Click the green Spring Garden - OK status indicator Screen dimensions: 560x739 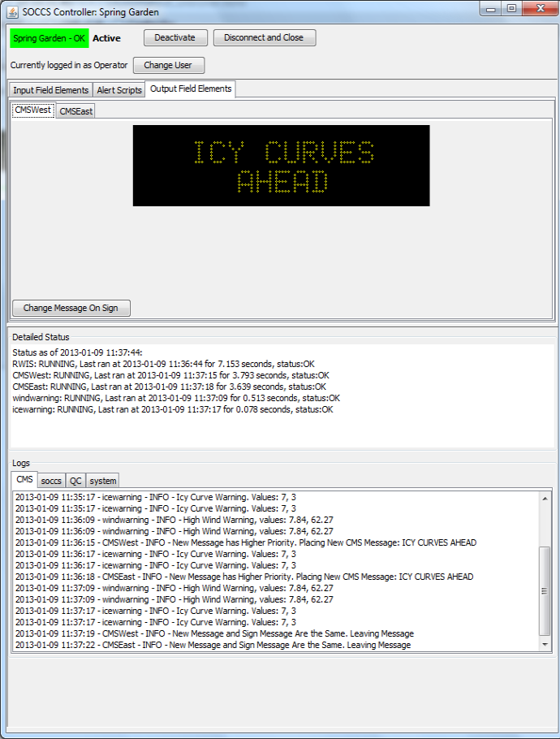click(49, 38)
